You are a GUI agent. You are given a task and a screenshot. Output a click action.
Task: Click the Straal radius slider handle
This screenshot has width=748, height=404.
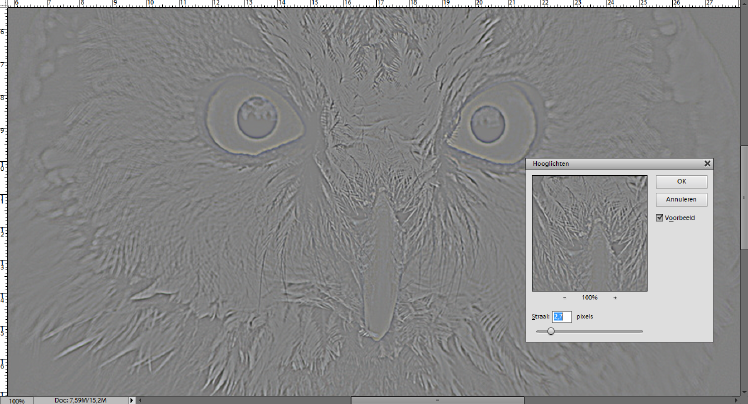coord(551,331)
